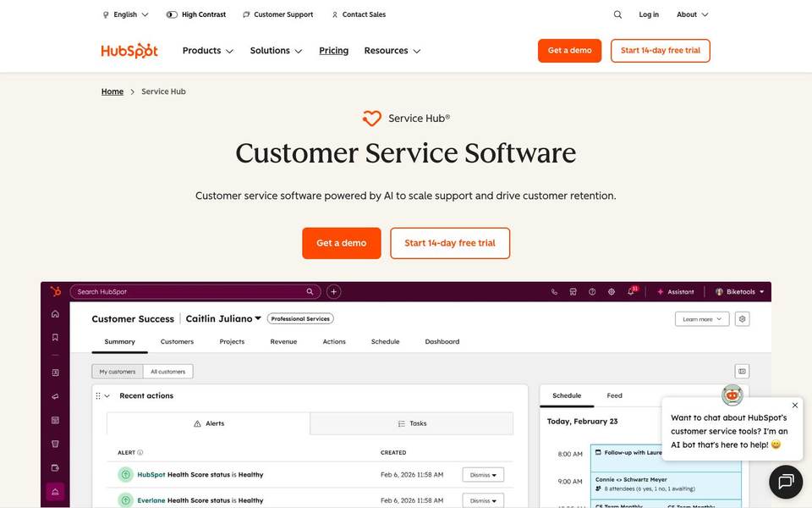Screen dimensions: 812x508
Task: Click the round chat launcher button
Action: coord(786,482)
